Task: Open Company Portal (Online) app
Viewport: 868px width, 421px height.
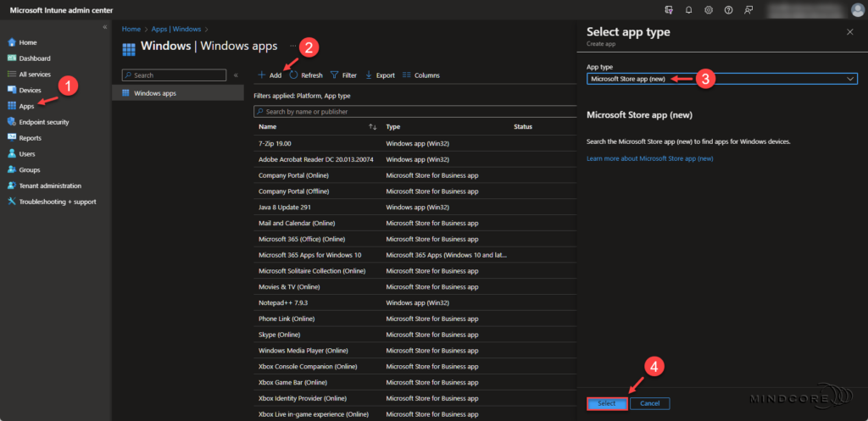Action: [293, 175]
